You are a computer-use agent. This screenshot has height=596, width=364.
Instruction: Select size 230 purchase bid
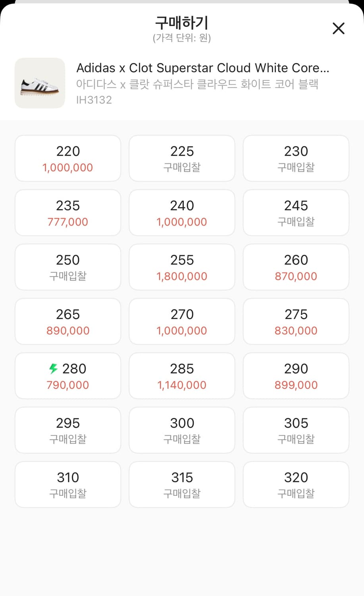coord(296,158)
